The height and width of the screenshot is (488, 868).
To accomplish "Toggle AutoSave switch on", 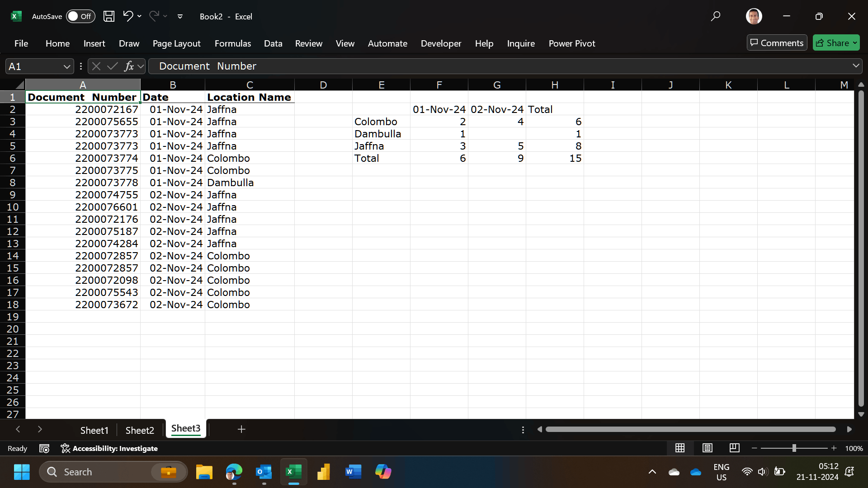I will (x=80, y=16).
